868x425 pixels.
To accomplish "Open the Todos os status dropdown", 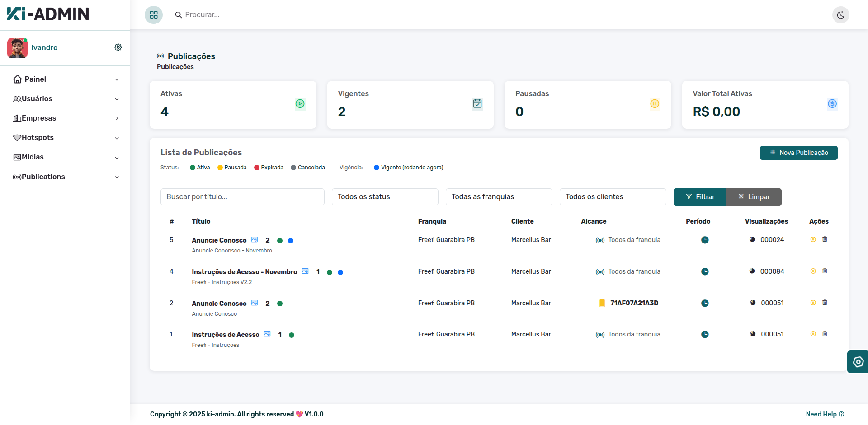I will tap(385, 197).
